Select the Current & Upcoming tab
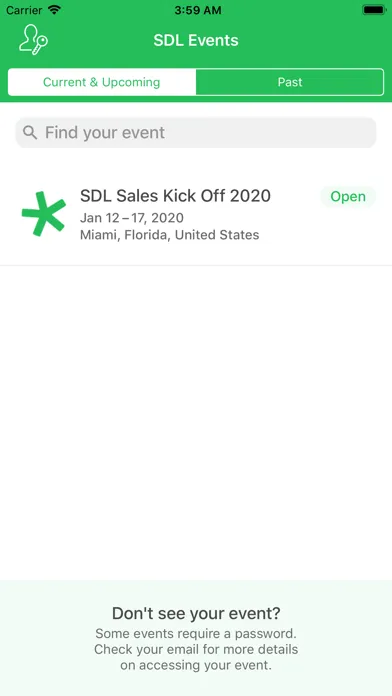Screen dimensions: 392x696 [x=102, y=82]
